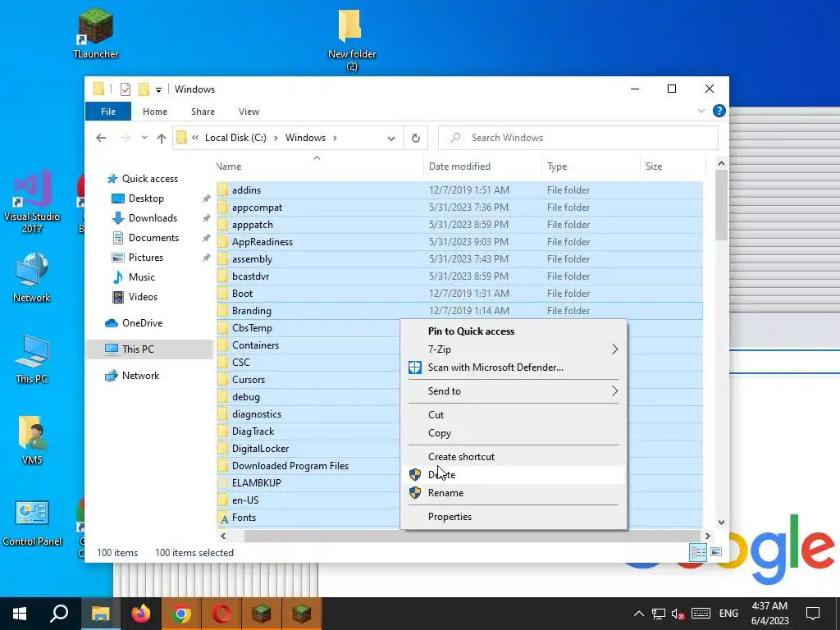Viewport: 840px width, 630px height.
Task: Go up one level with up arrow
Action: (162, 138)
